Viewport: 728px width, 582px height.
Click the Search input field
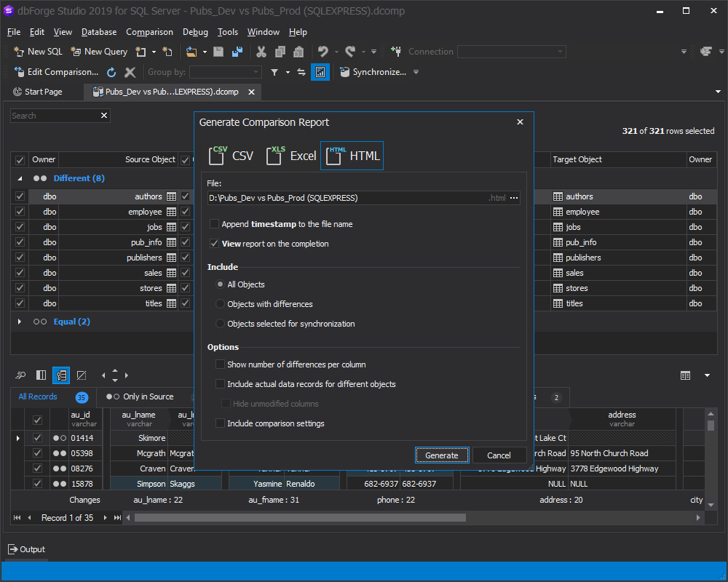click(55, 116)
